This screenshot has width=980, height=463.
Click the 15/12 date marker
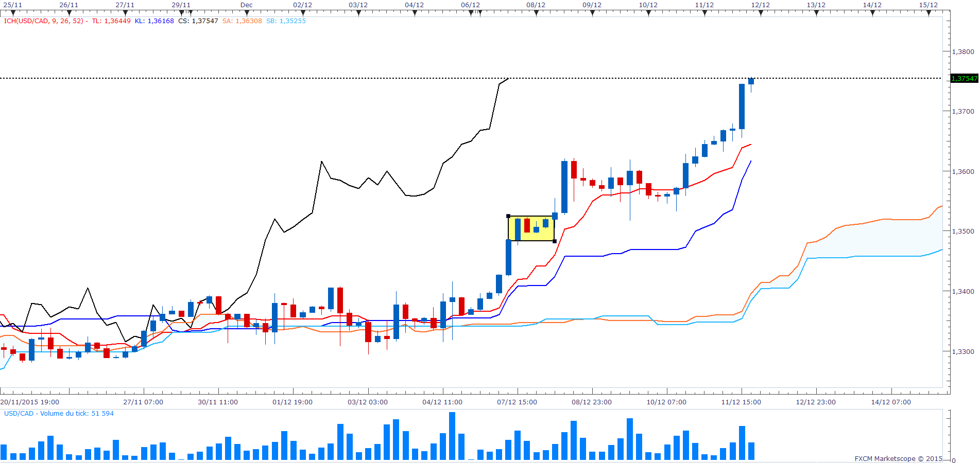[929, 5]
